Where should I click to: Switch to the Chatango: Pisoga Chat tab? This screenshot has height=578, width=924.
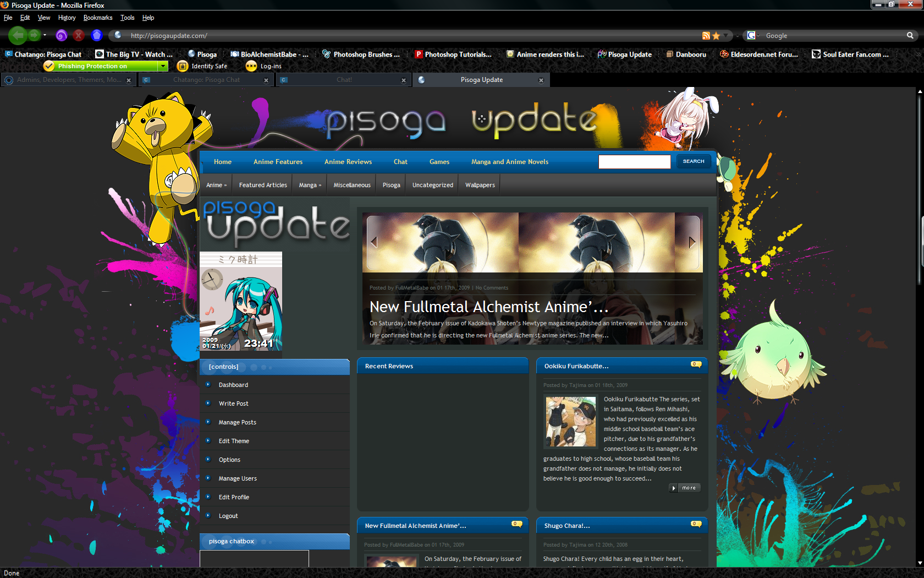click(206, 80)
